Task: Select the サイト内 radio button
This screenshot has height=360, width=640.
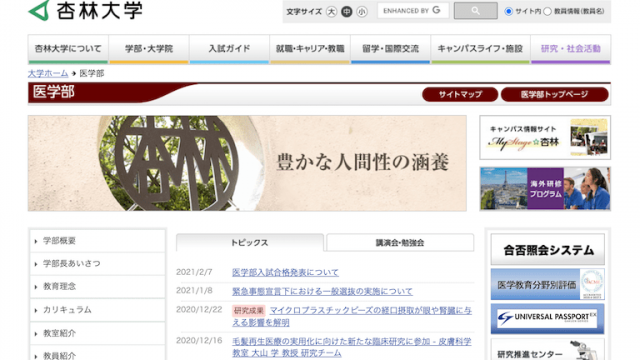Action: (x=508, y=11)
